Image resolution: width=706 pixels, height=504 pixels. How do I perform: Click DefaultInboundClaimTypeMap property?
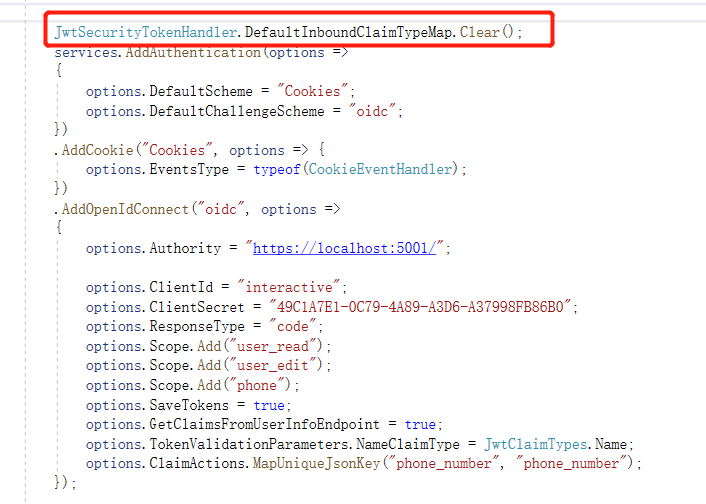(348, 32)
